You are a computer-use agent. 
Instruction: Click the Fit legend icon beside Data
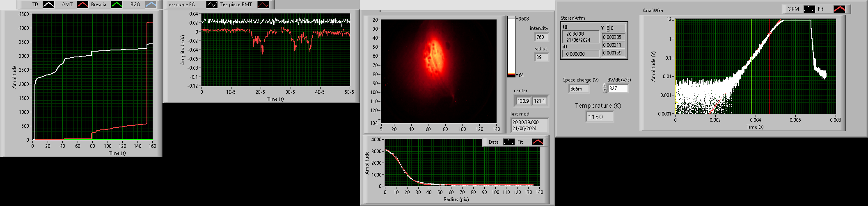(537, 142)
